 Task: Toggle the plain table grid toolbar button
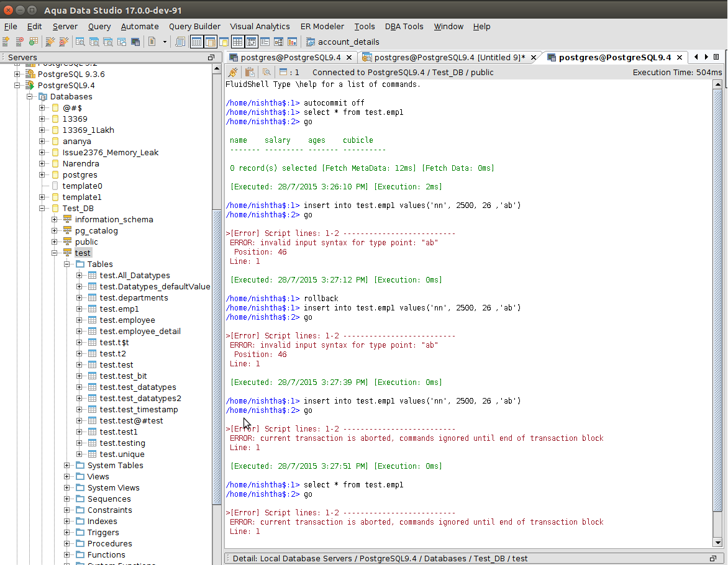pyautogui.click(x=237, y=42)
